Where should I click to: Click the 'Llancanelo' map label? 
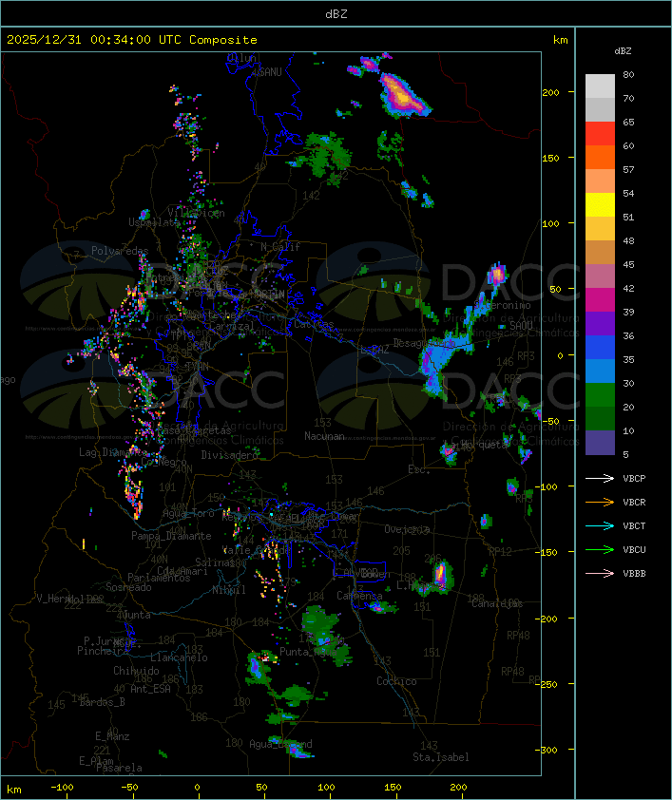(x=179, y=657)
